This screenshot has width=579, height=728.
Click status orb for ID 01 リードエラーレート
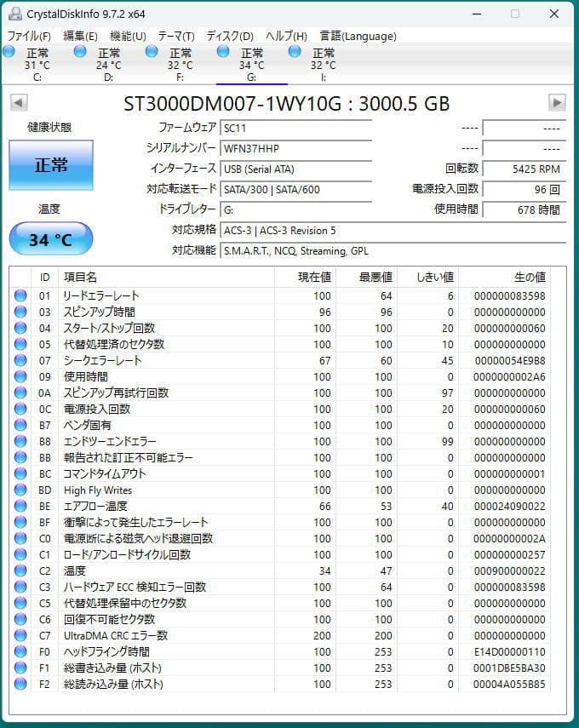(20, 295)
